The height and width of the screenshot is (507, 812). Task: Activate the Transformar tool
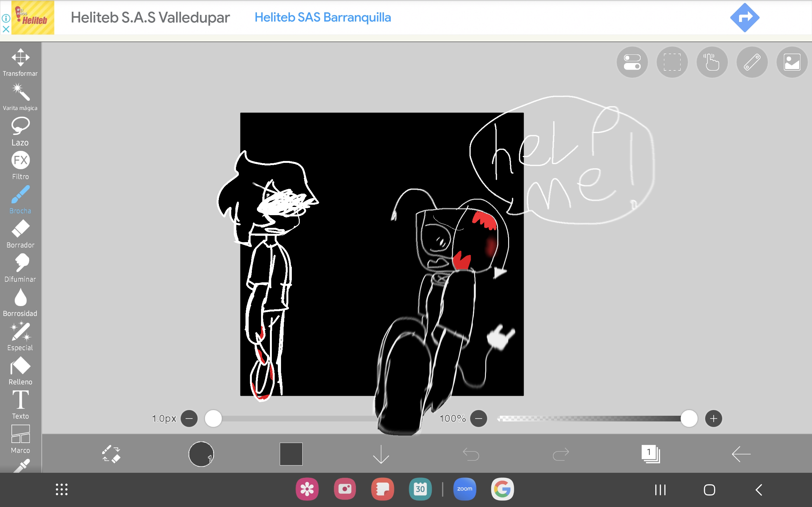tap(20, 62)
